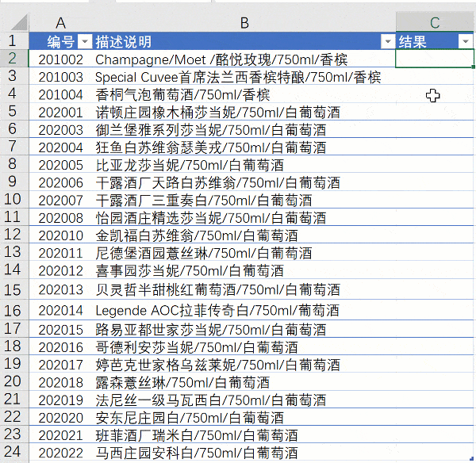Select the Champagne/Moet 酩悦玫瑰 description cell

click(244, 59)
